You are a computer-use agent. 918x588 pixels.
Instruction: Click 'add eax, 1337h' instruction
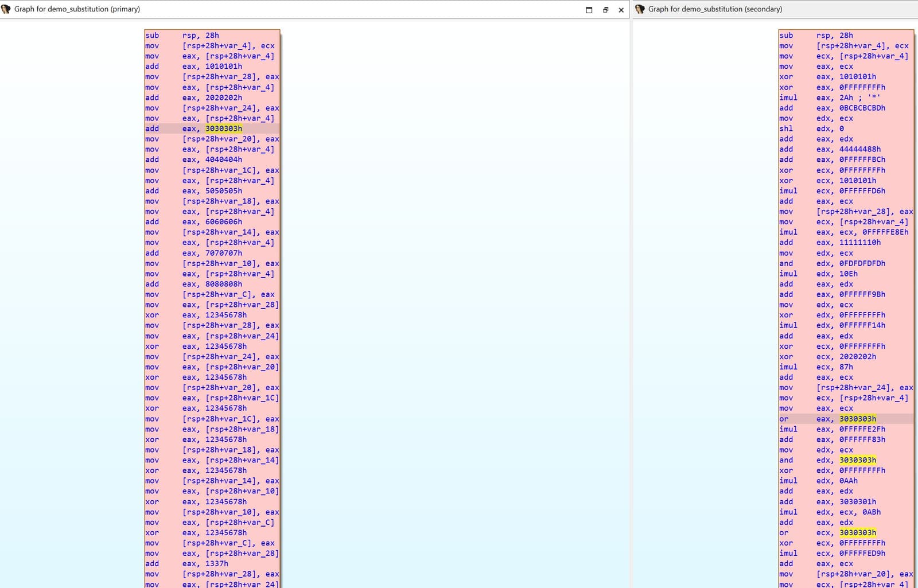(187, 564)
